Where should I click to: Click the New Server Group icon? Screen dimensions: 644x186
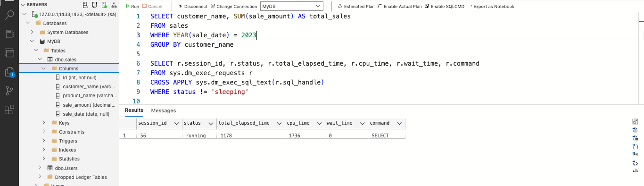point(95,5)
